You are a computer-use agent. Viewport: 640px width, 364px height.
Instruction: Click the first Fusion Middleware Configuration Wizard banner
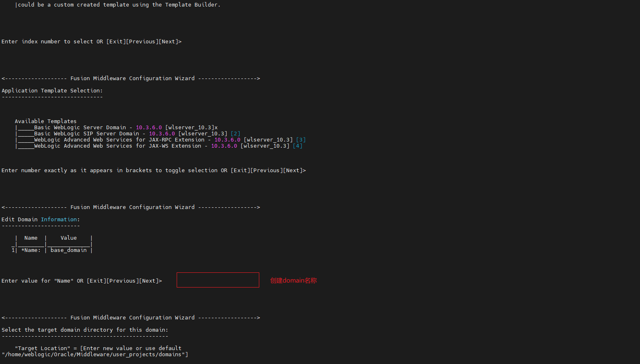point(131,79)
